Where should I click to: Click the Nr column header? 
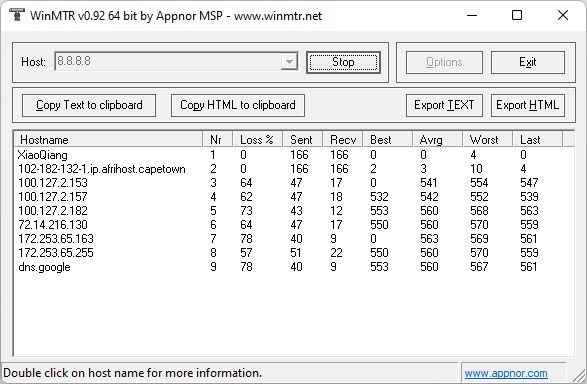(x=218, y=140)
